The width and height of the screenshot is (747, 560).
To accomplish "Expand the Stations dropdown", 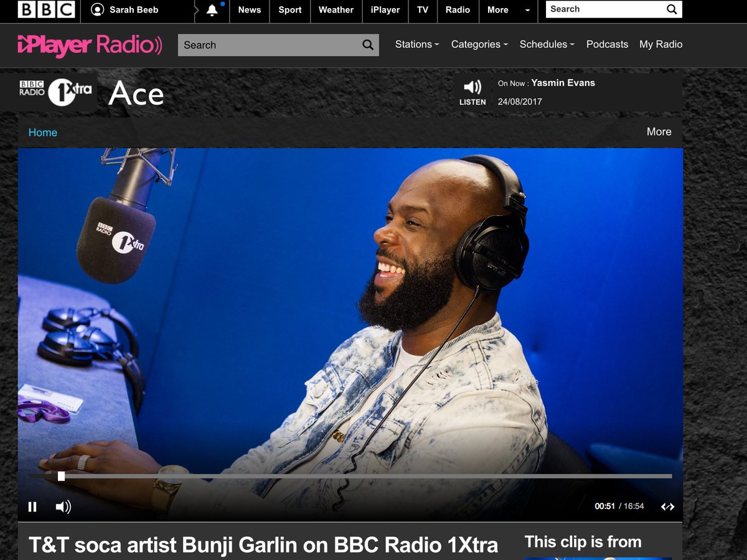I will pyautogui.click(x=417, y=44).
